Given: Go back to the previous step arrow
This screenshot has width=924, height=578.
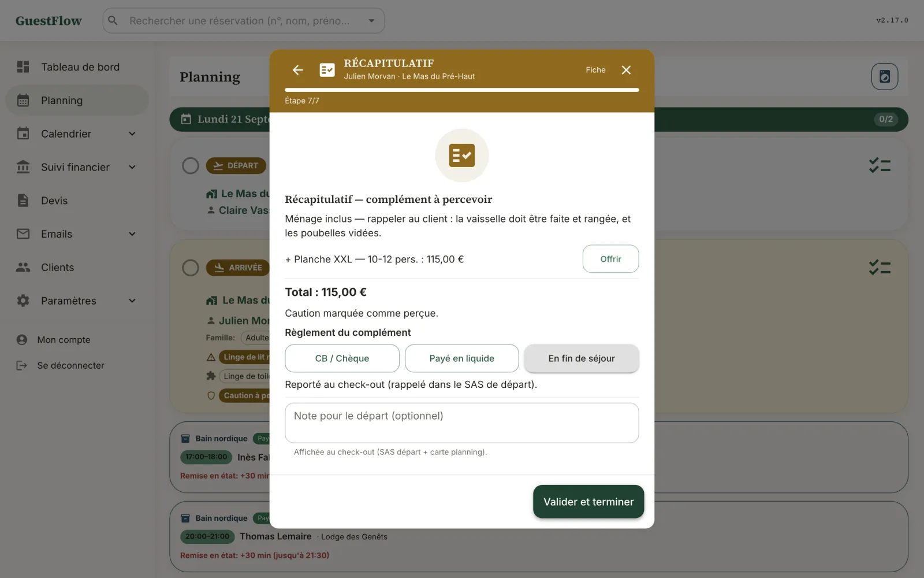Looking at the screenshot, I should tap(298, 70).
